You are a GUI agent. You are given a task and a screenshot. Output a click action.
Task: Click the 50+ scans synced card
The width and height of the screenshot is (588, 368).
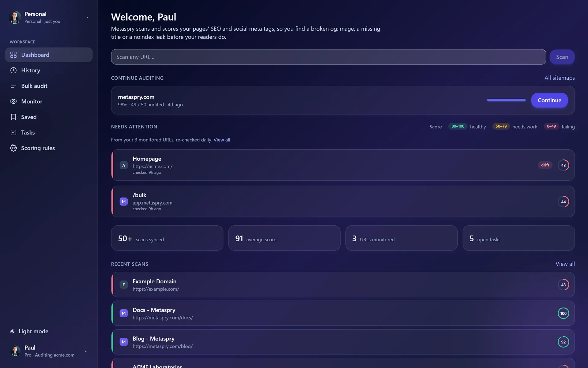(x=167, y=238)
